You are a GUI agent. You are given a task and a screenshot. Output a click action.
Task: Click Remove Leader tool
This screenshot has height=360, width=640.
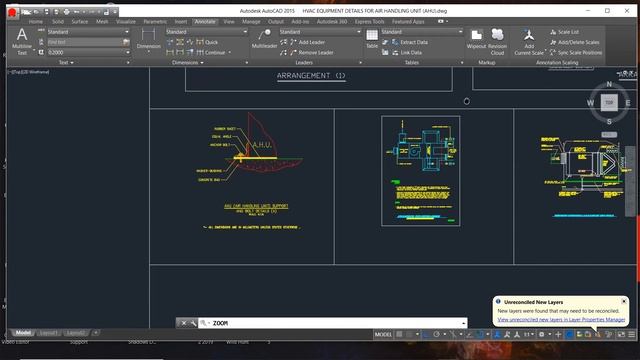click(311, 53)
